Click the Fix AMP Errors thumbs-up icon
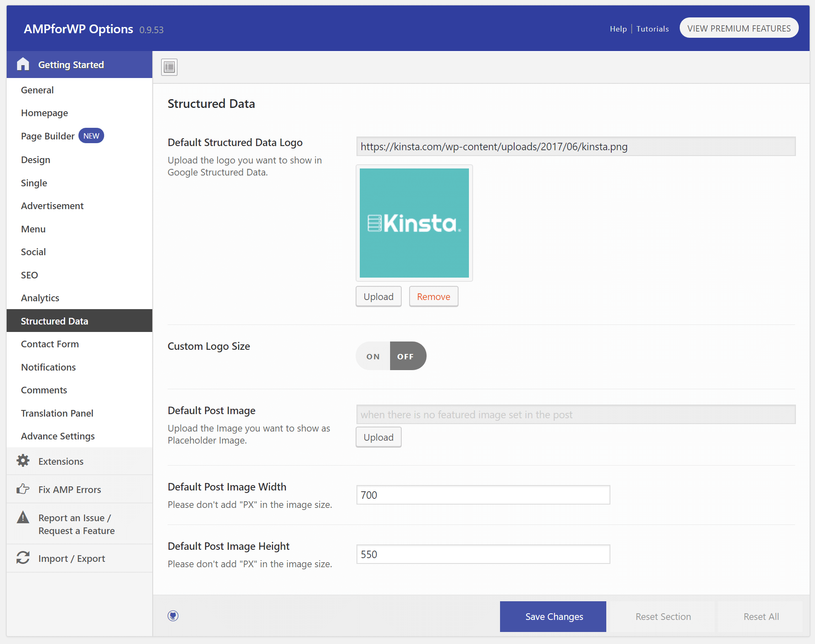Image resolution: width=815 pixels, height=644 pixels. point(23,489)
